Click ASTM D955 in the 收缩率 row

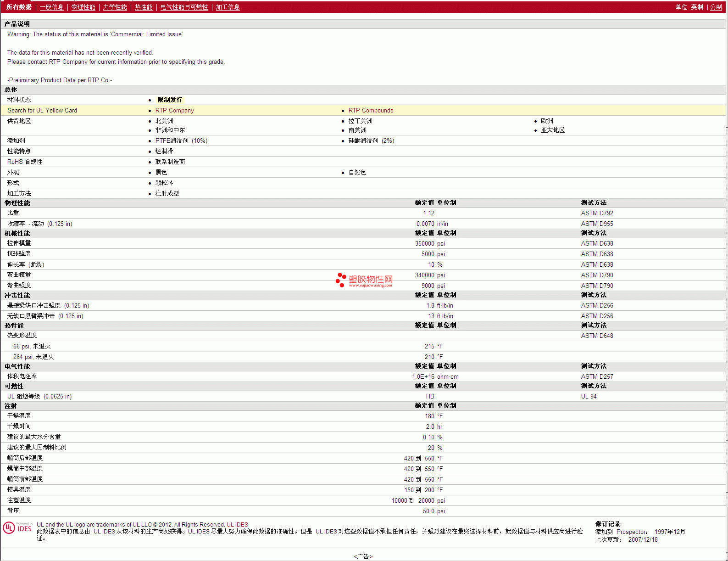[597, 224]
